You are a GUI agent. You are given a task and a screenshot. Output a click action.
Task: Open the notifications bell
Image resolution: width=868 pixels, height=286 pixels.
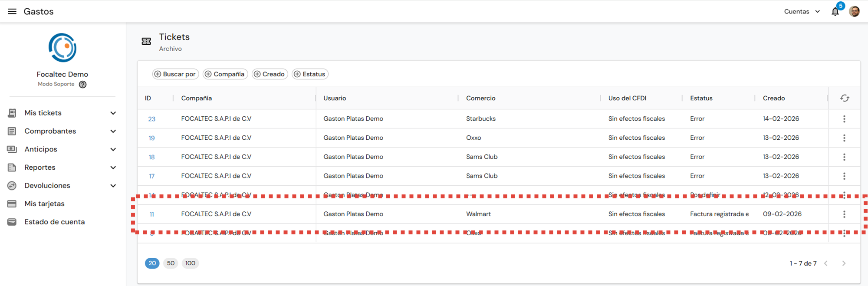pyautogui.click(x=835, y=12)
